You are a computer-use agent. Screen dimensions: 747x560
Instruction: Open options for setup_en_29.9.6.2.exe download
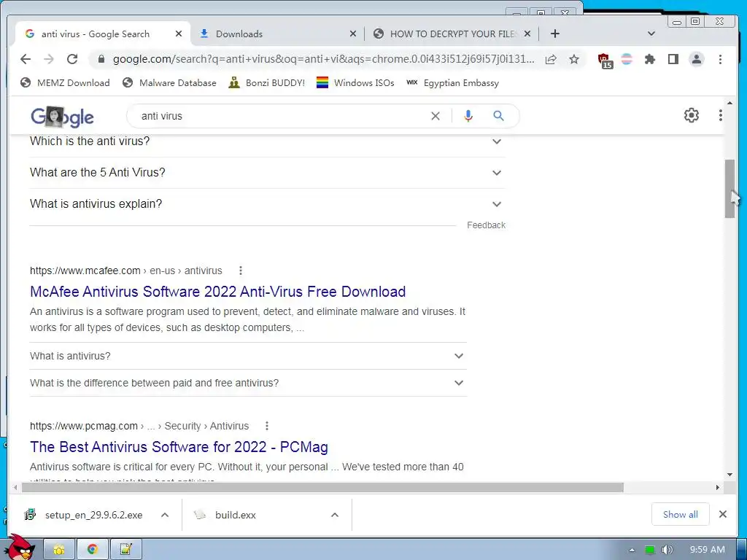click(x=165, y=515)
